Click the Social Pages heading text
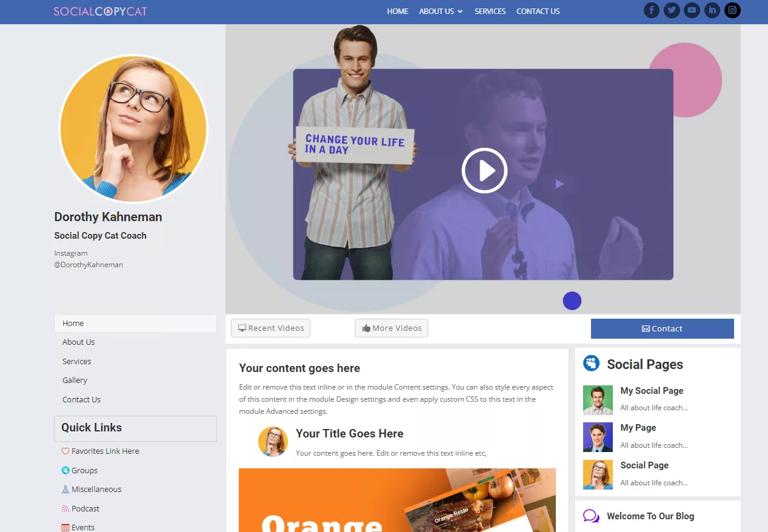Image resolution: width=768 pixels, height=532 pixels. point(645,364)
